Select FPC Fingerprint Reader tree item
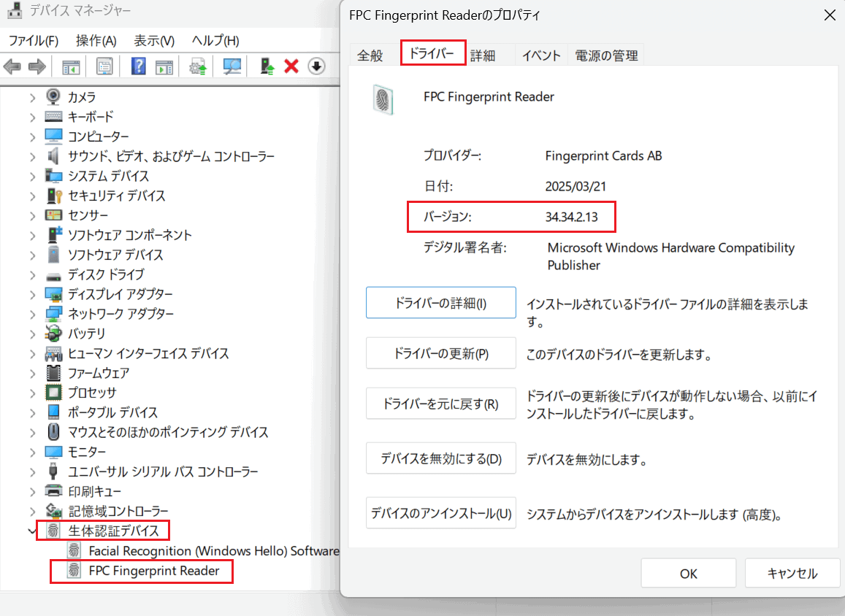The width and height of the screenshot is (845, 616). [x=154, y=571]
